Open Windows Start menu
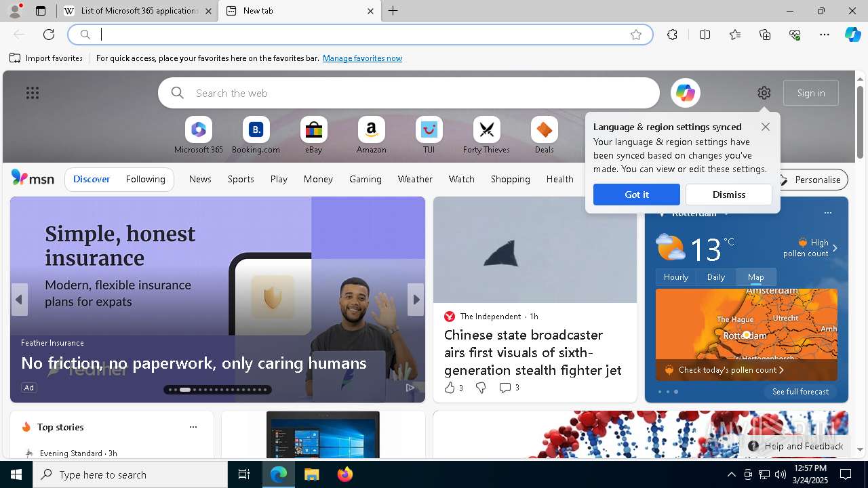The image size is (868, 488). (16, 474)
